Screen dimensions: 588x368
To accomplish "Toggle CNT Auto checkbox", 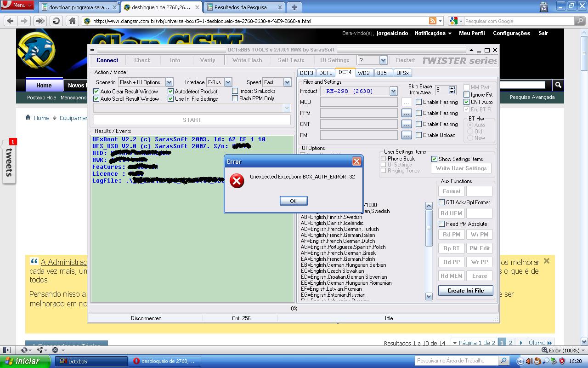I will pos(467,102).
